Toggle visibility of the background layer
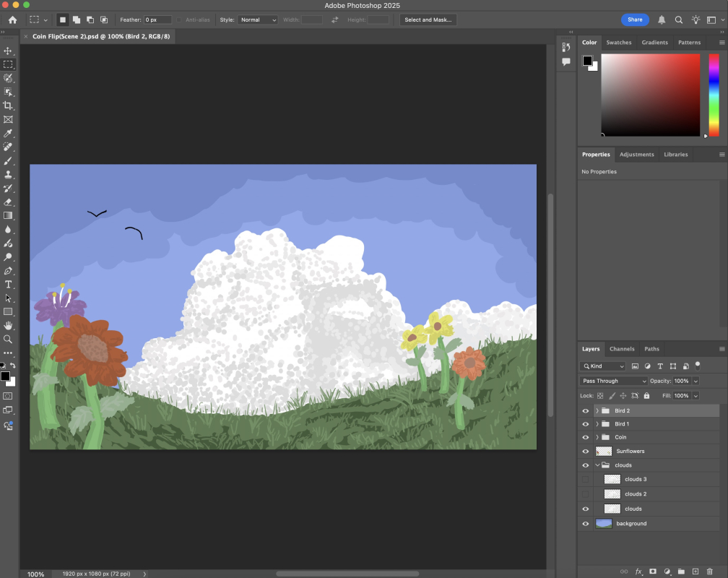 pyautogui.click(x=585, y=523)
